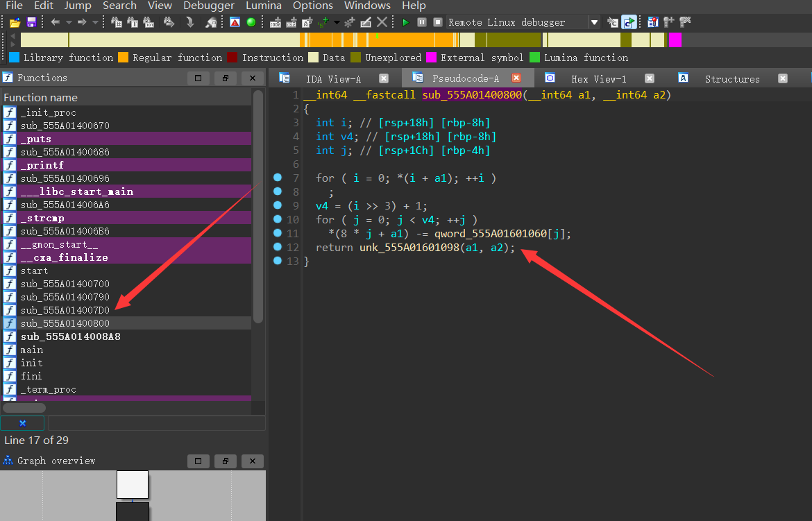The width and height of the screenshot is (812, 521).
Task: Expand the forward navigation history arrow
Action: point(94,22)
